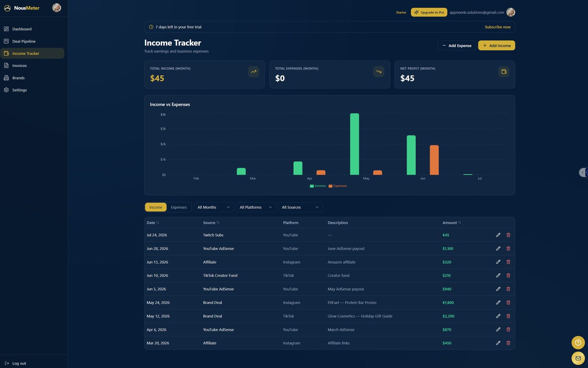Click the €1,800 amount cell
Screen dimensions: 588x368
(448, 303)
